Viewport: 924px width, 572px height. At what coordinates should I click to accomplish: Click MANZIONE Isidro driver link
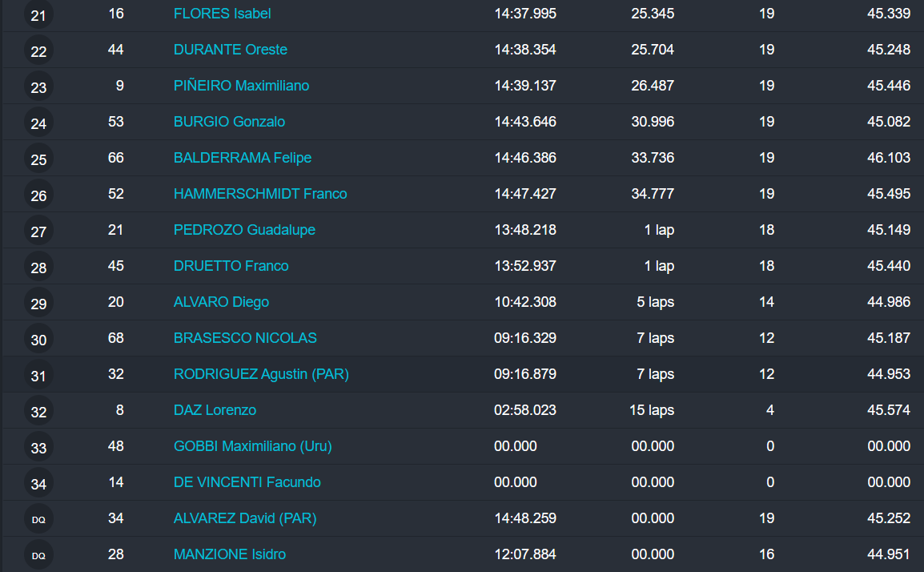coord(229,554)
